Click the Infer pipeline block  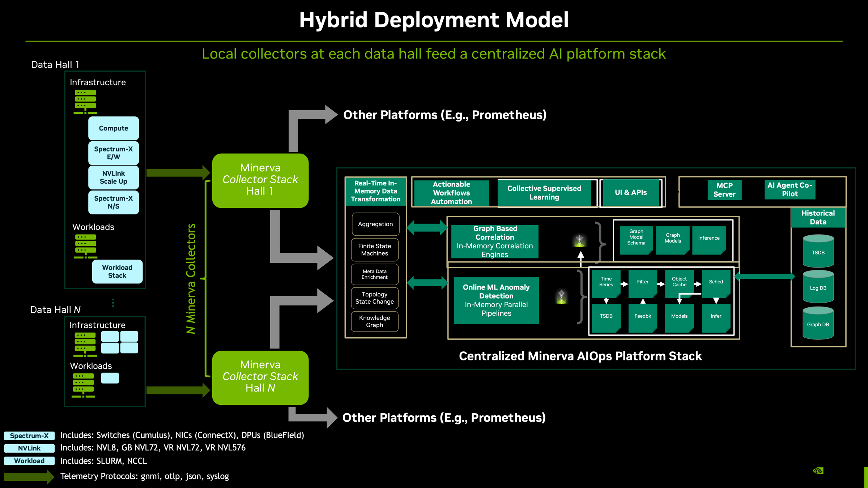pyautogui.click(x=716, y=318)
